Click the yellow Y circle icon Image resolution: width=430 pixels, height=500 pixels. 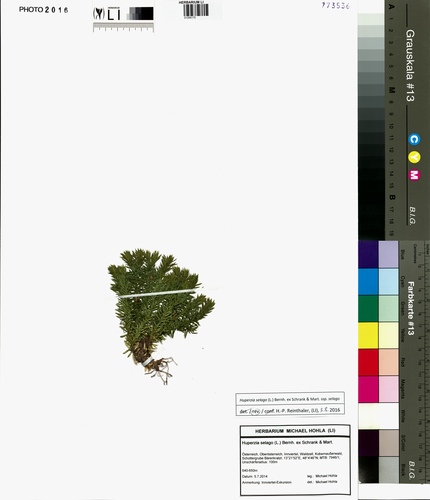(x=414, y=157)
